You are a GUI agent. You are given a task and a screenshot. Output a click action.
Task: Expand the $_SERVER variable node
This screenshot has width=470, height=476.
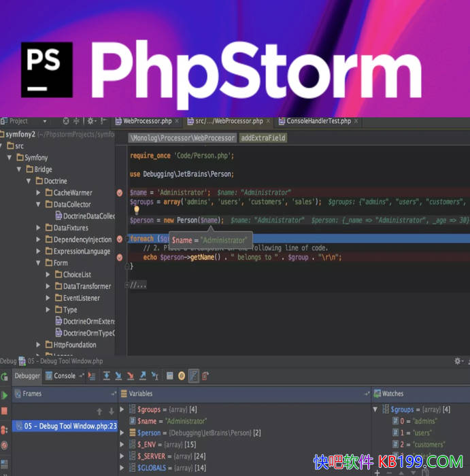pyautogui.click(x=122, y=456)
